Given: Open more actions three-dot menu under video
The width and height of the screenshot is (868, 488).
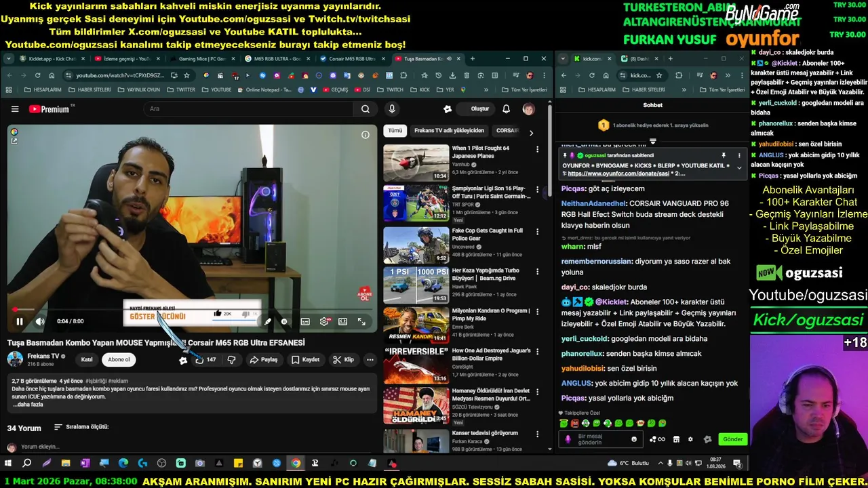Looking at the screenshot, I should [x=370, y=359].
